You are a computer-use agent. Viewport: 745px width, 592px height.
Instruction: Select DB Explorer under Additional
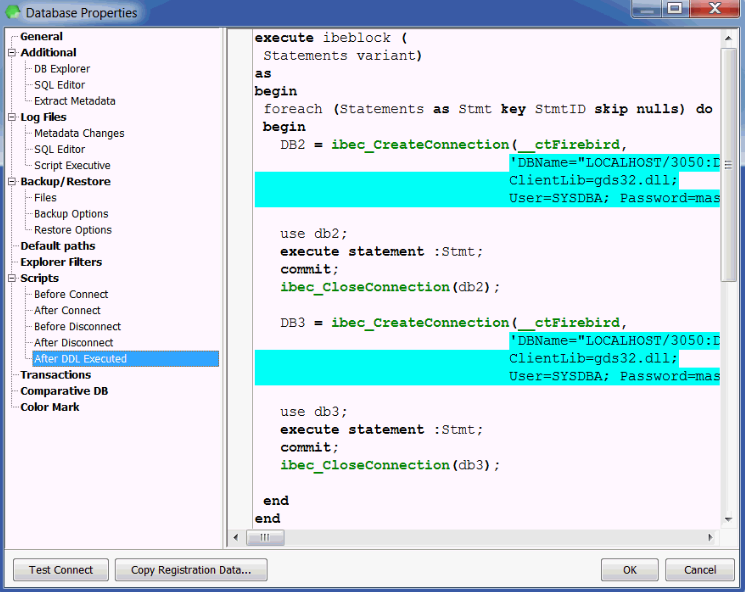coord(62,69)
